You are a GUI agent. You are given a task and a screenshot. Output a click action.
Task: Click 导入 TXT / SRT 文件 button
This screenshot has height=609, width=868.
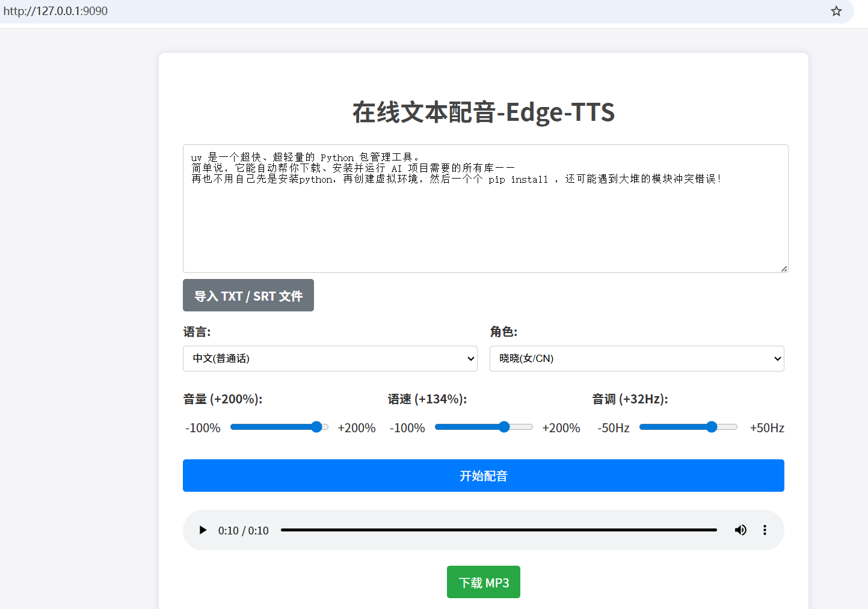[x=248, y=296]
